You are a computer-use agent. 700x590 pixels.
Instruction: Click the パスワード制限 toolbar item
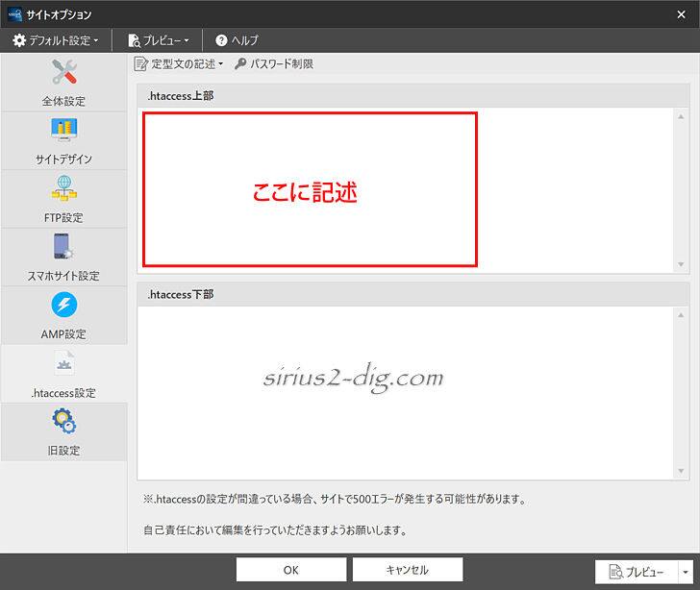(x=274, y=64)
